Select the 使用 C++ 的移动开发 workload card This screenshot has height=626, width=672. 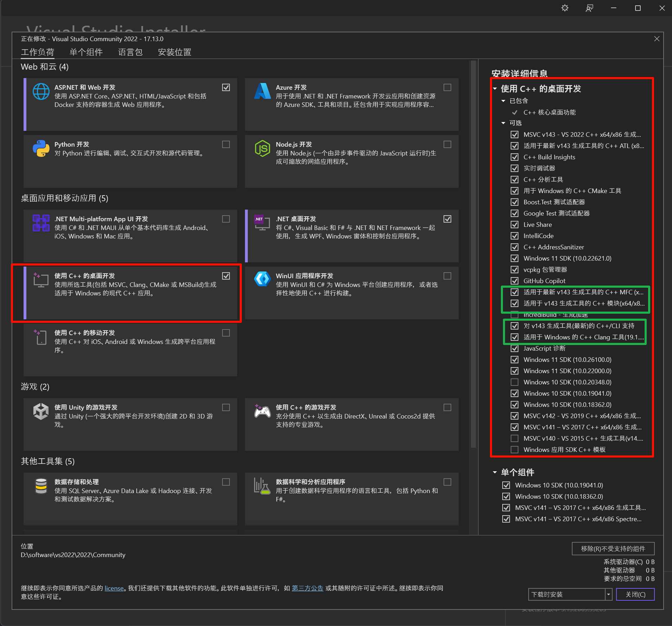click(130, 350)
